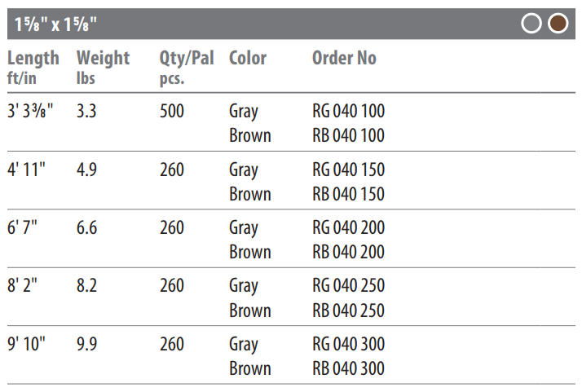
Task: Select order number RB 040 100
Action: 349,135
